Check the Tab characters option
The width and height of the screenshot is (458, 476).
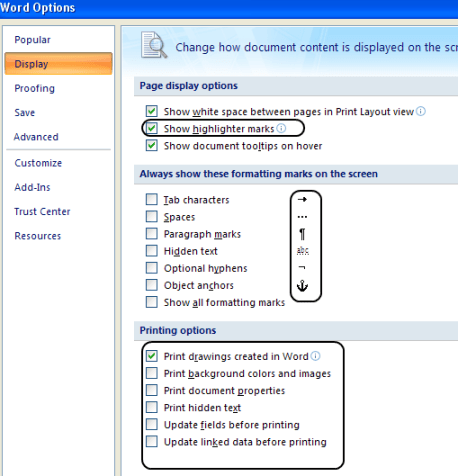152,199
